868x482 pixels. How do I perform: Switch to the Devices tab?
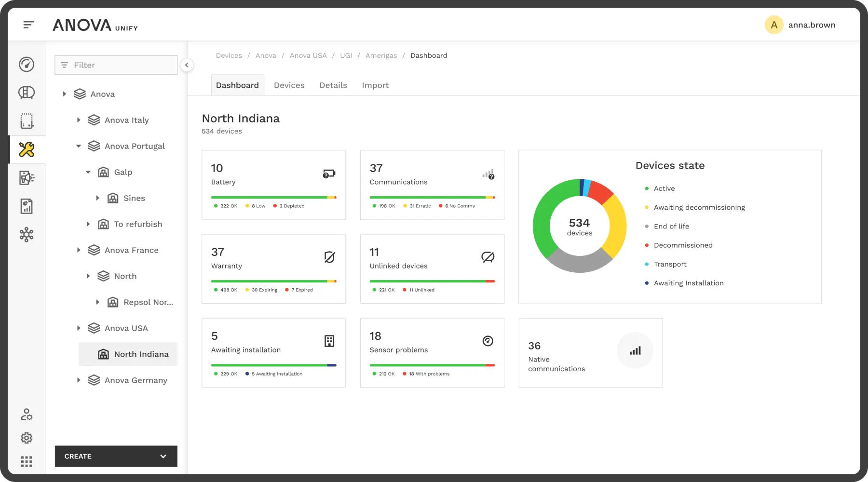coord(289,85)
